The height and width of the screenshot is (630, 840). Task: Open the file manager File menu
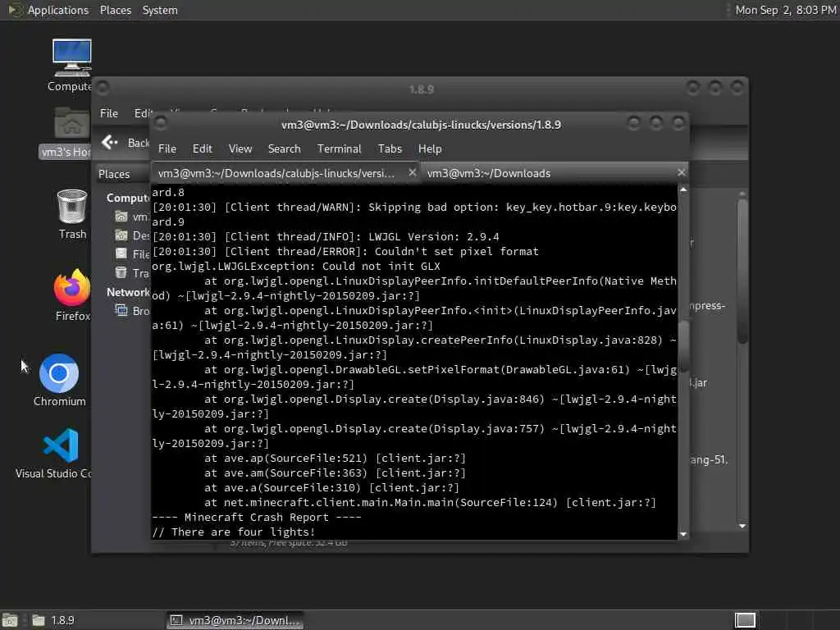[109, 113]
